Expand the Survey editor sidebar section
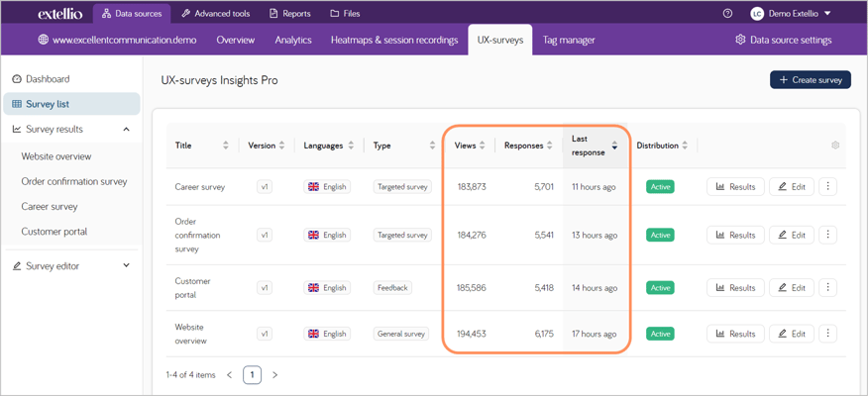Viewport: 868px width, 396px height. 126,266
